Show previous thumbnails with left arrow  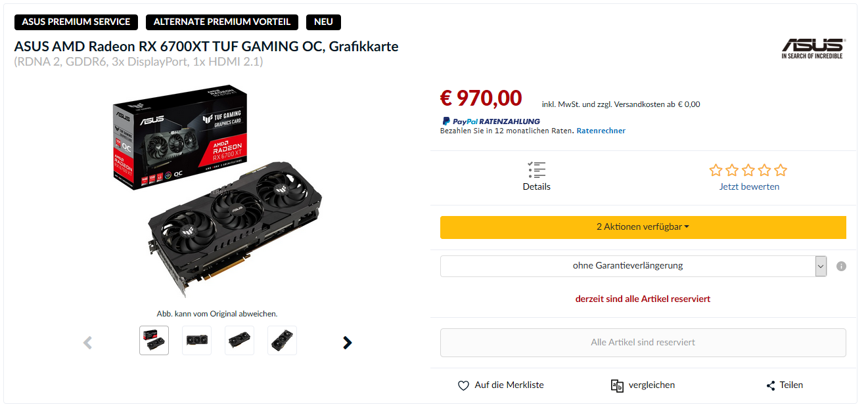[87, 342]
